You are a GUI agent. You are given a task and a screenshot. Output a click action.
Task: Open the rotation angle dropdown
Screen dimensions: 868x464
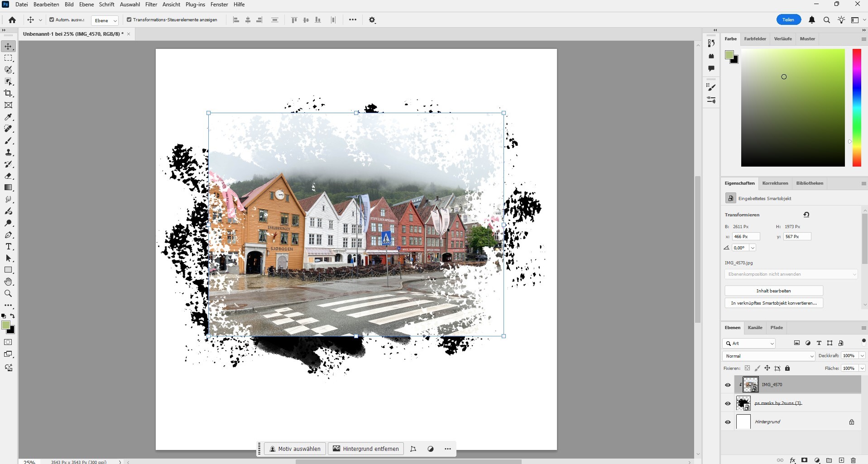[753, 248]
